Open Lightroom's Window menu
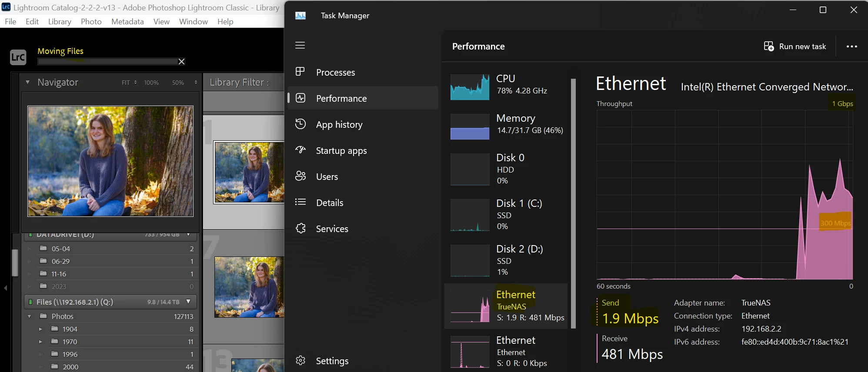The image size is (868, 372). pyautogui.click(x=194, y=22)
